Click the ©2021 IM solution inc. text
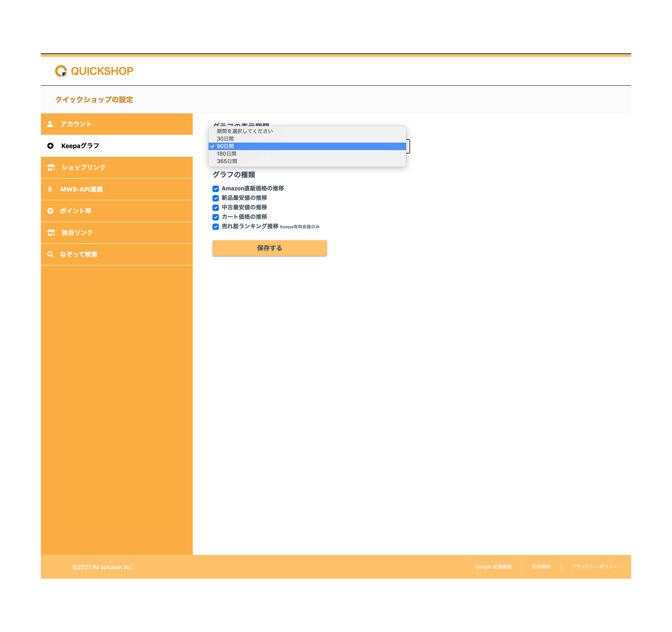The height and width of the screenshot is (632, 672). (x=102, y=567)
